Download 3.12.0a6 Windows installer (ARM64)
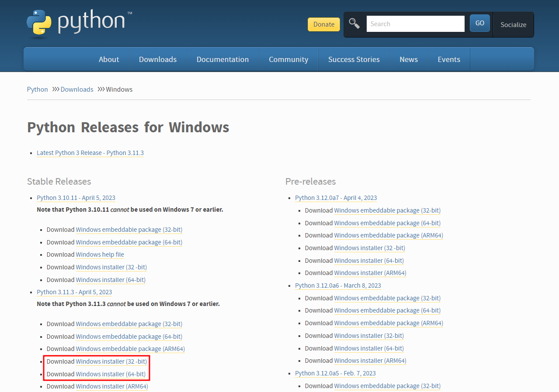This screenshot has width=559, height=392. pyautogui.click(x=370, y=361)
